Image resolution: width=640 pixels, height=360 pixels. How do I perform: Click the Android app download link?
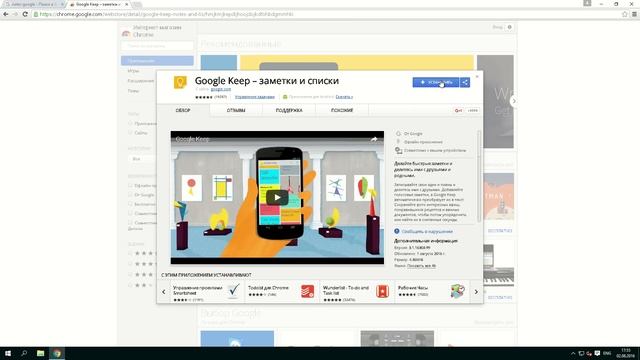point(344,97)
